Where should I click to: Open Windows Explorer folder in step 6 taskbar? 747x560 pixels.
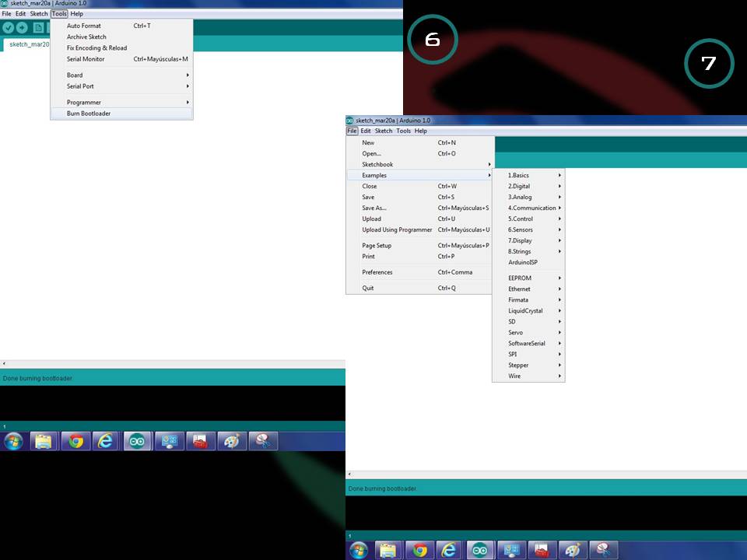(x=44, y=442)
